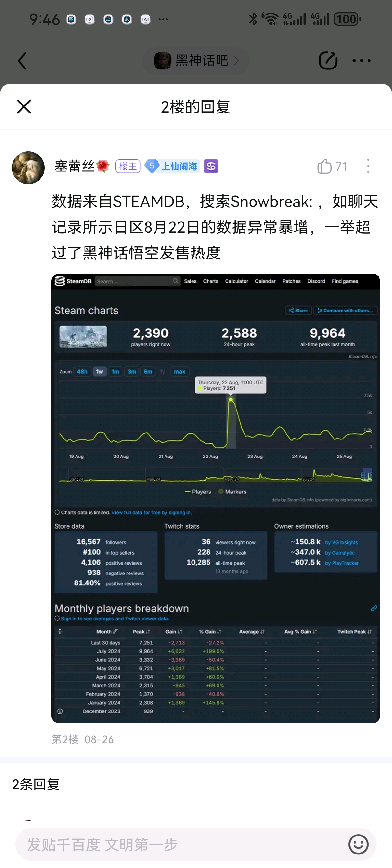Screen dimensions: 392x868
Task: Tap the 楼主 badge
Action: tap(128, 166)
